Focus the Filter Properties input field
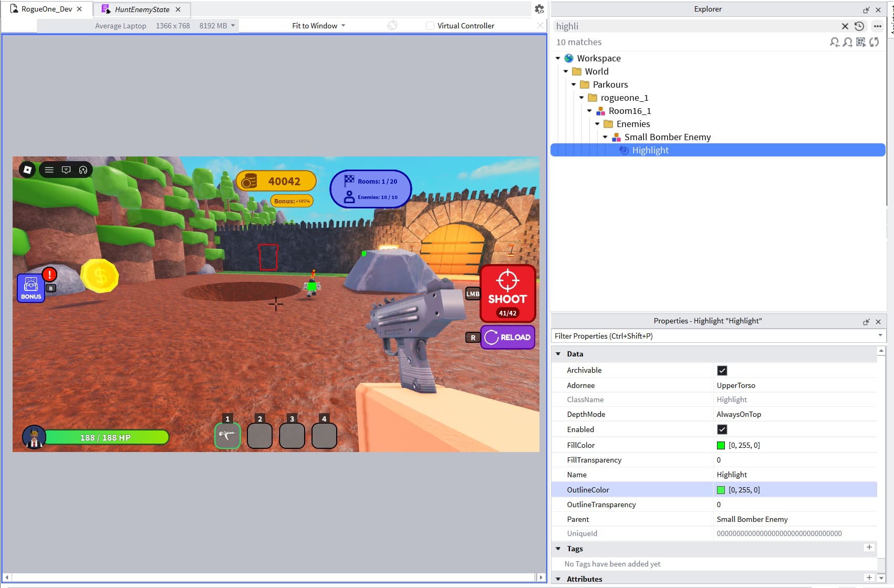The image size is (894, 588). pos(714,336)
